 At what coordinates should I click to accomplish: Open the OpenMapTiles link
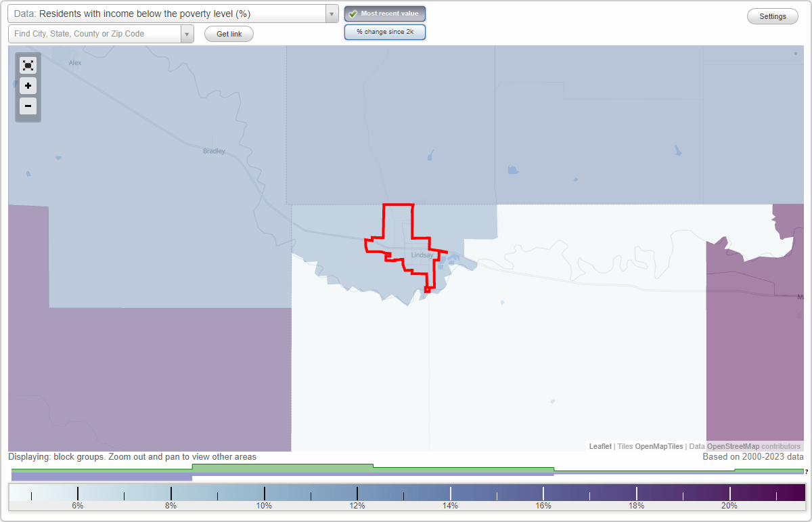click(658, 446)
